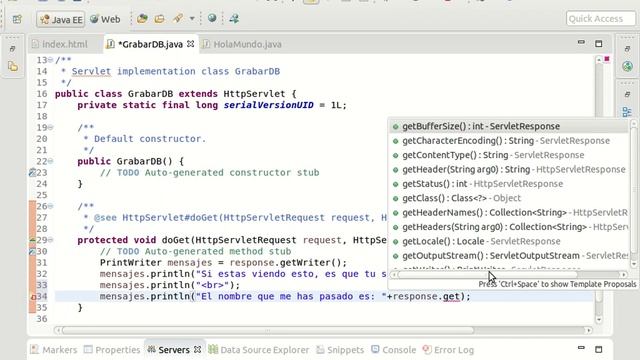
Task: Open the index.html editor tab
Action: (60, 44)
